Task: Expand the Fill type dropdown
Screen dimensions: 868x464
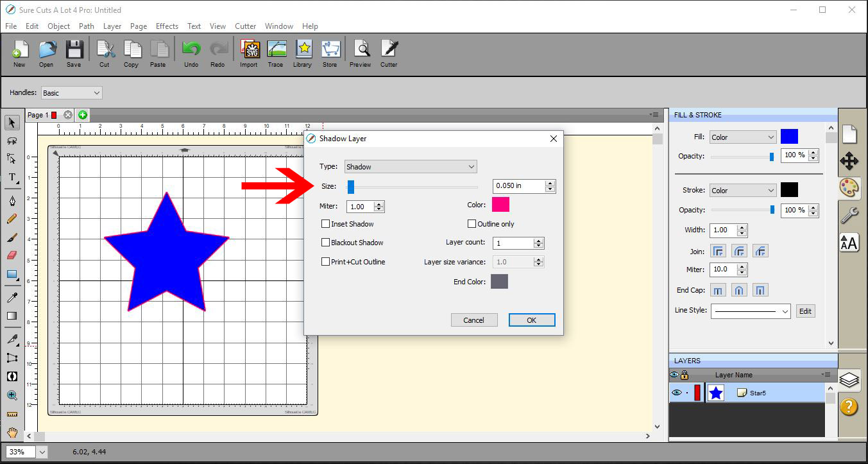Action: point(743,137)
